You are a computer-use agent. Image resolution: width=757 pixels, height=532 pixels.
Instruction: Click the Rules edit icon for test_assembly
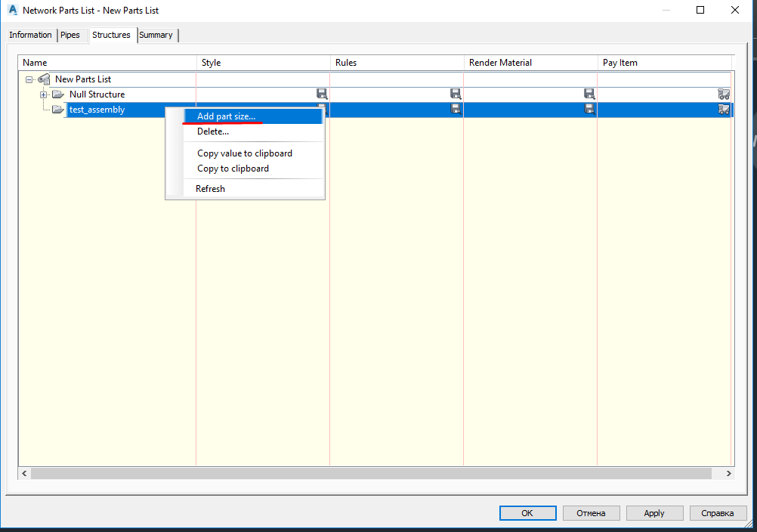456,109
